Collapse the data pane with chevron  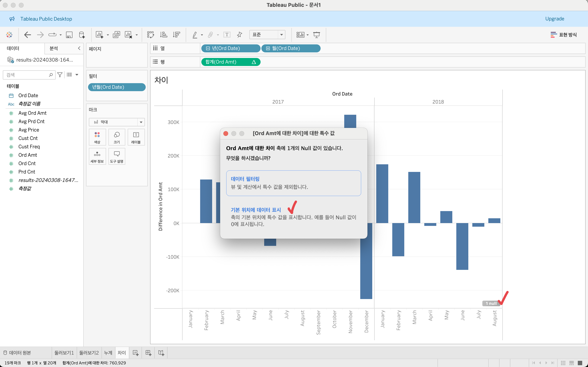click(79, 48)
